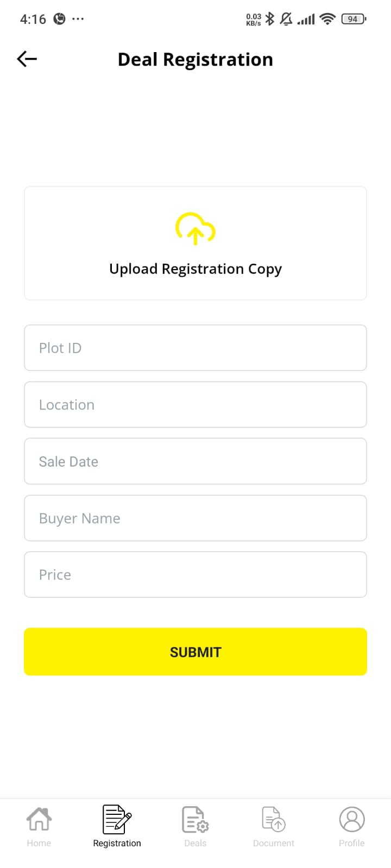391x868 pixels.
Task: Tap Upload Registration Copy text
Action: pos(195,269)
